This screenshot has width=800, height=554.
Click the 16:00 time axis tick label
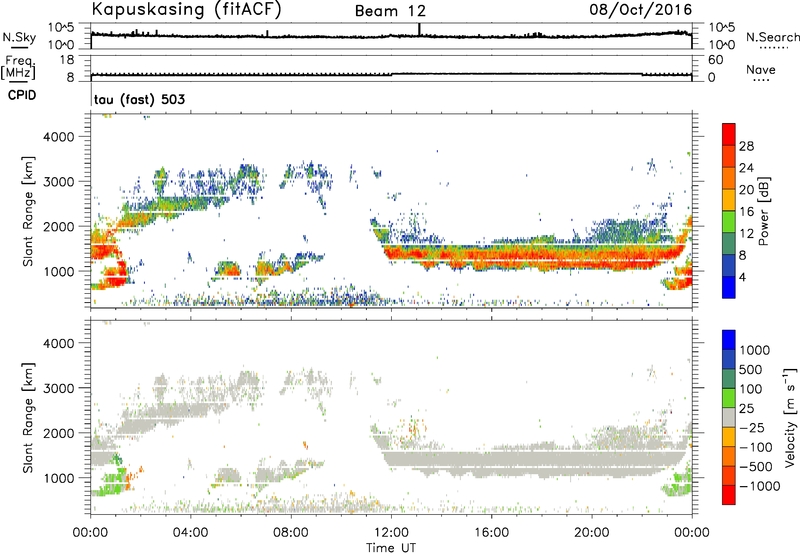coord(491,533)
